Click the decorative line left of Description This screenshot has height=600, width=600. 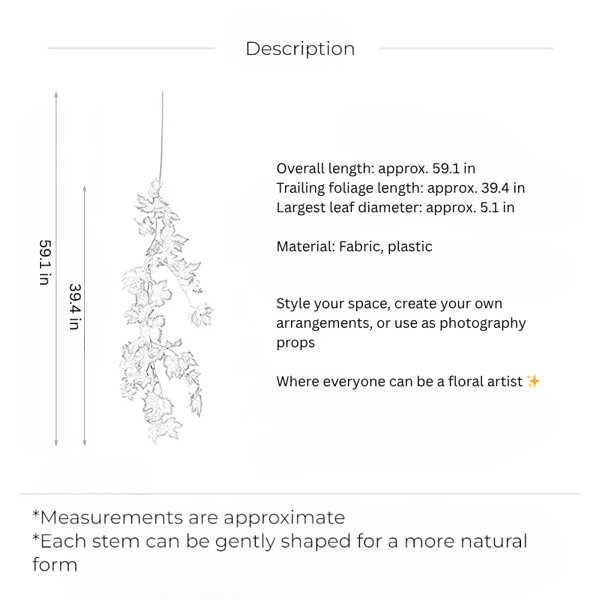[131, 48]
